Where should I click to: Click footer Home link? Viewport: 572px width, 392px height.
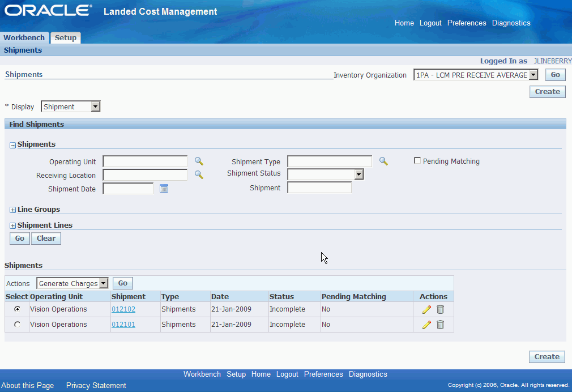(x=261, y=374)
